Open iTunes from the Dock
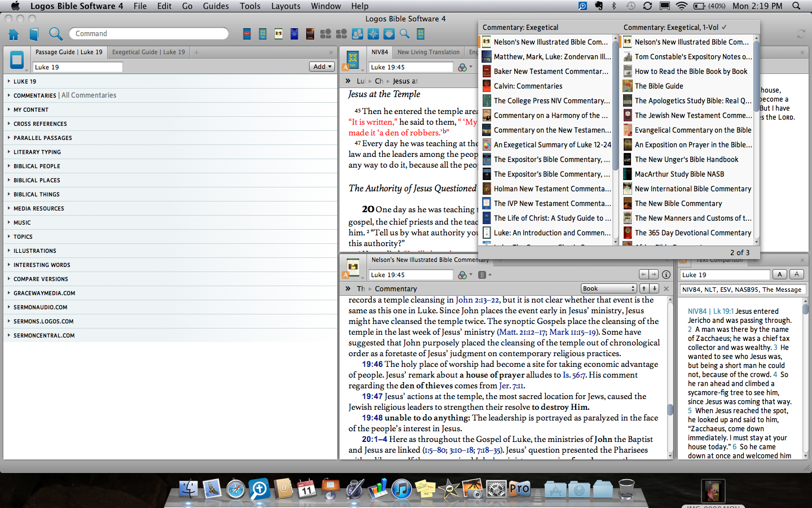 pyautogui.click(x=401, y=489)
